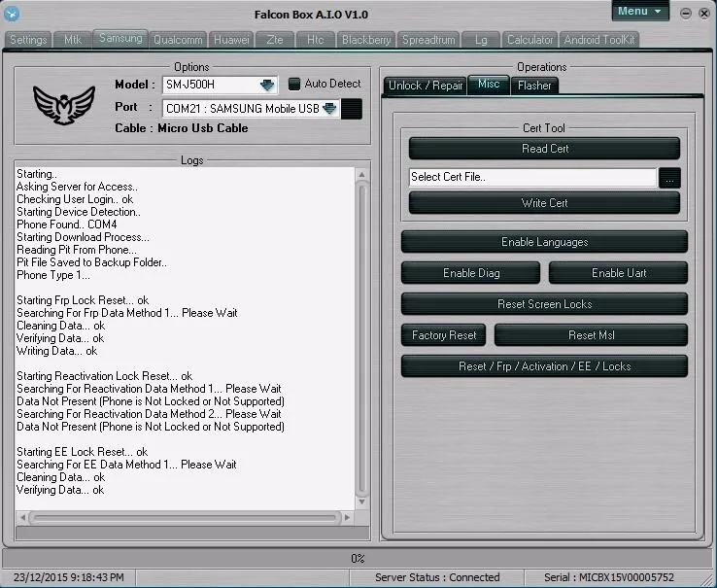Image resolution: width=717 pixels, height=588 pixels.
Task: Click 'Cable : Micro Usb Cable' label
Action: tap(182, 128)
